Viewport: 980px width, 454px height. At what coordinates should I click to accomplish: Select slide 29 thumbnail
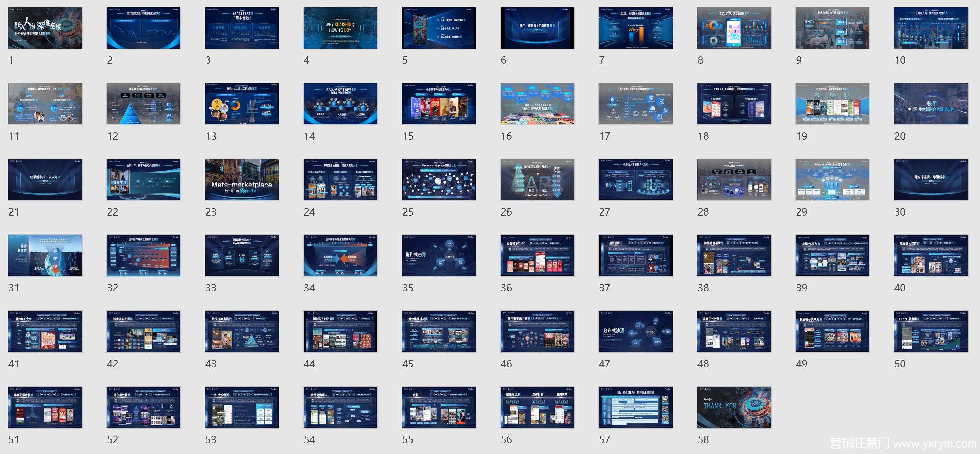(832, 180)
